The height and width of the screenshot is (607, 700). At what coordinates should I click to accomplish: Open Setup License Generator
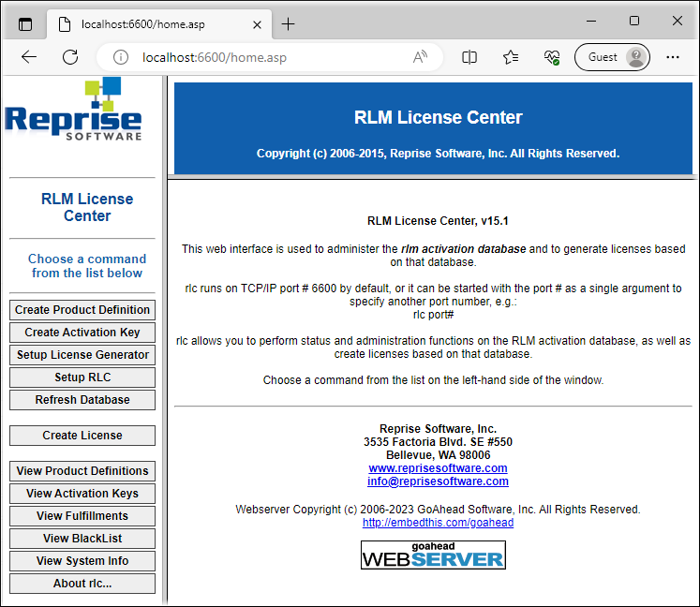coord(82,355)
